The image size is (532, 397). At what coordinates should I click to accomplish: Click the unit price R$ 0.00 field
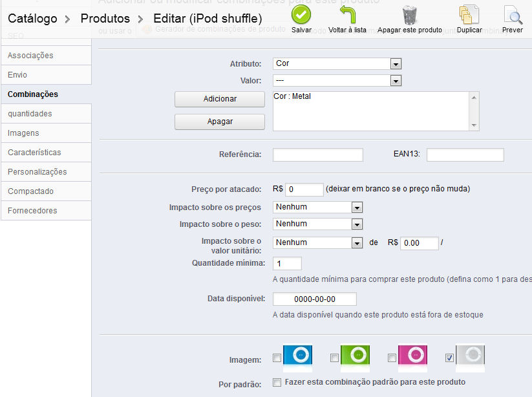click(x=420, y=243)
